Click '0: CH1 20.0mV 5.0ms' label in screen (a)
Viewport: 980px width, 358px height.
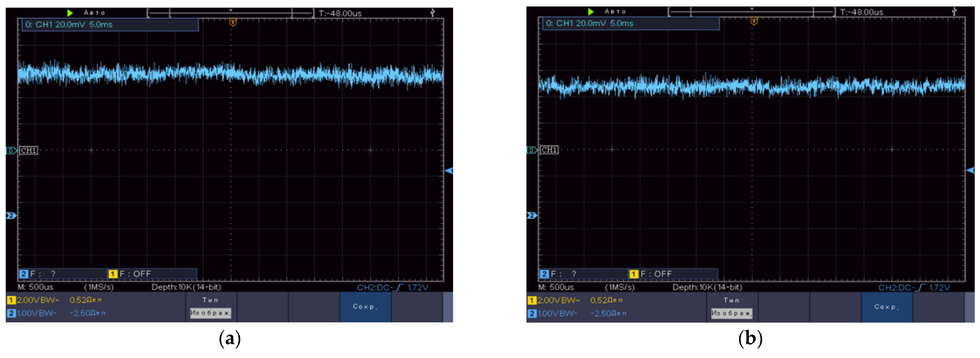tap(69, 25)
